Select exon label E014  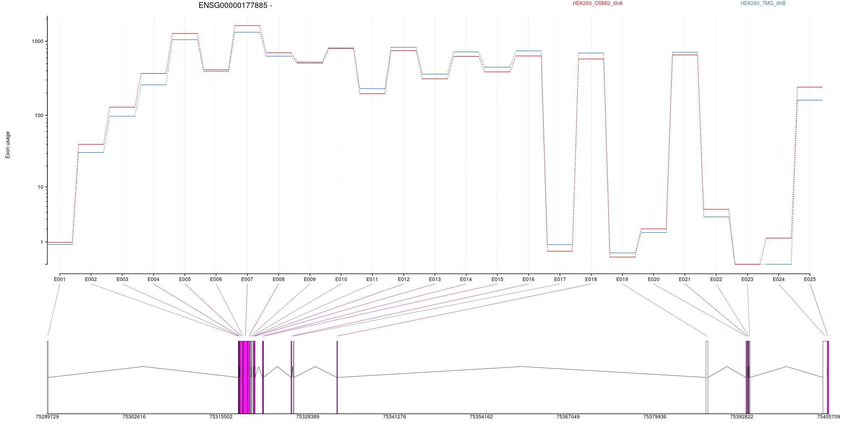click(466, 279)
